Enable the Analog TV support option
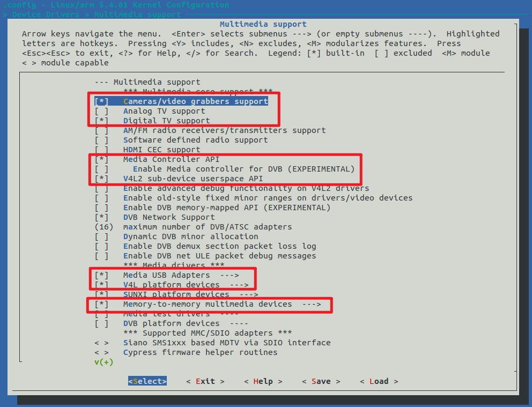Screen dimensions: 532x407 pos(101,111)
